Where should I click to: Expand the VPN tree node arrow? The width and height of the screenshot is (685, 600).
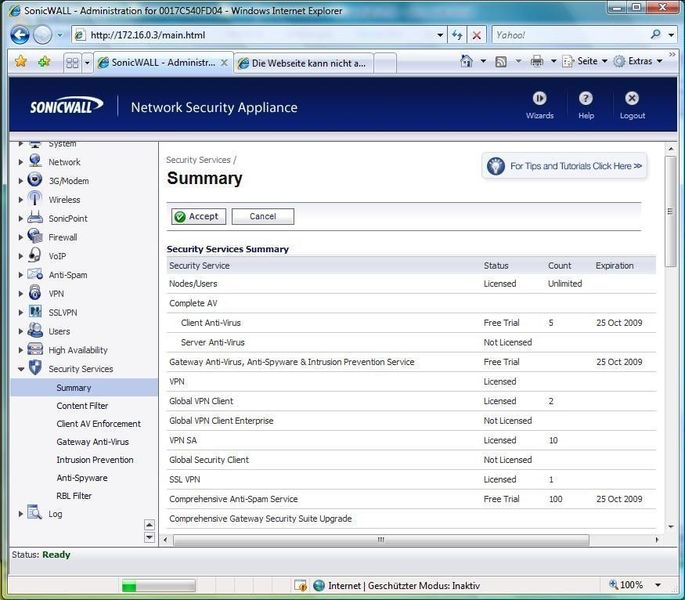pyautogui.click(x=21, y=294)
